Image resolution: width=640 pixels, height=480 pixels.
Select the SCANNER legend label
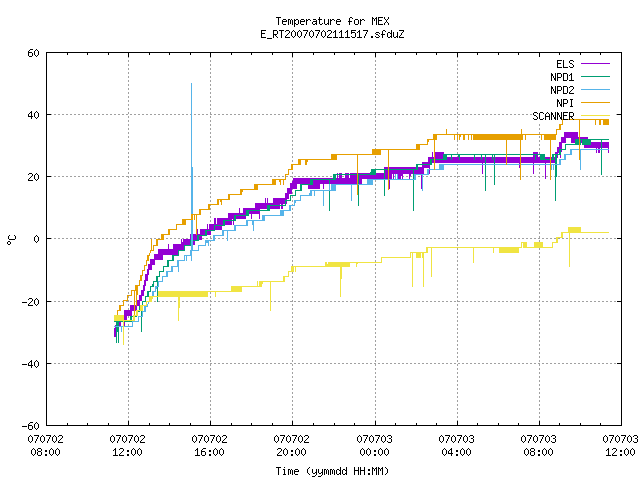click(x=553, y=116)
